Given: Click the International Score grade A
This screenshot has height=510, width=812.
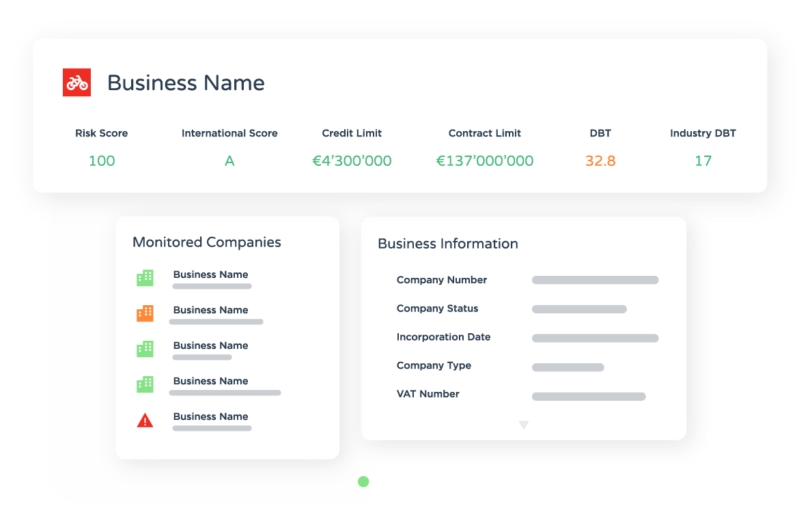Looking at the screenshot, I should (x=229, y=161).
